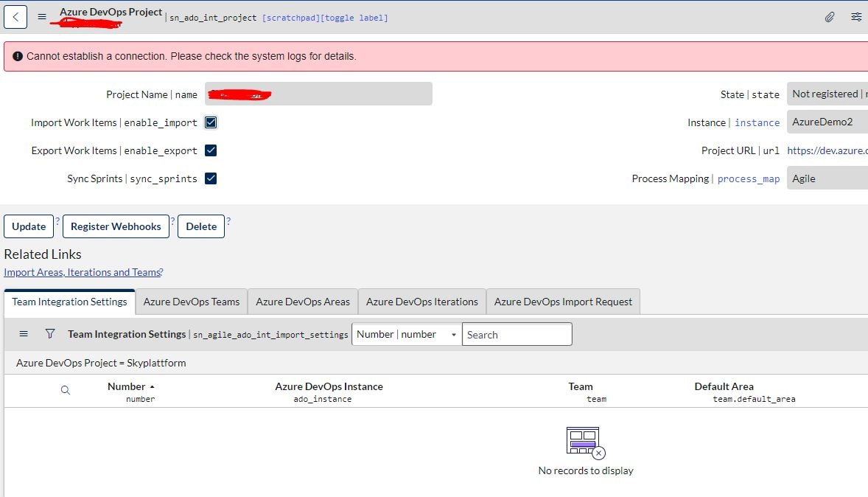The height and width of the screenshot is (497, 868).
Task: Switch to the Azure DevOps Teams tab
Action: click(x=192, y=301)
